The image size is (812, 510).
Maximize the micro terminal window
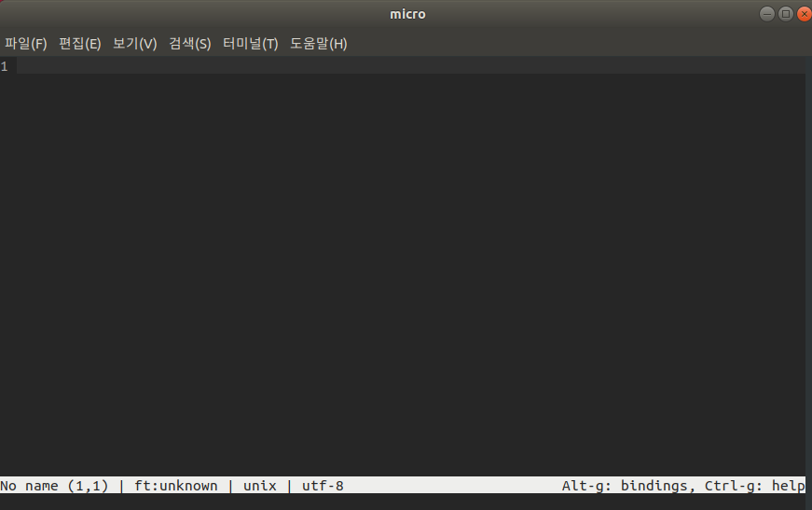click(x=786, y=14)
